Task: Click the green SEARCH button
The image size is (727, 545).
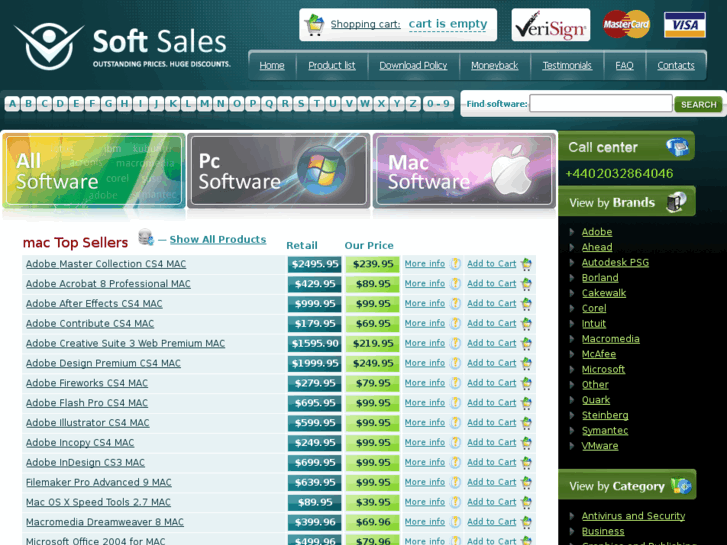Action: tap(698, 104)
